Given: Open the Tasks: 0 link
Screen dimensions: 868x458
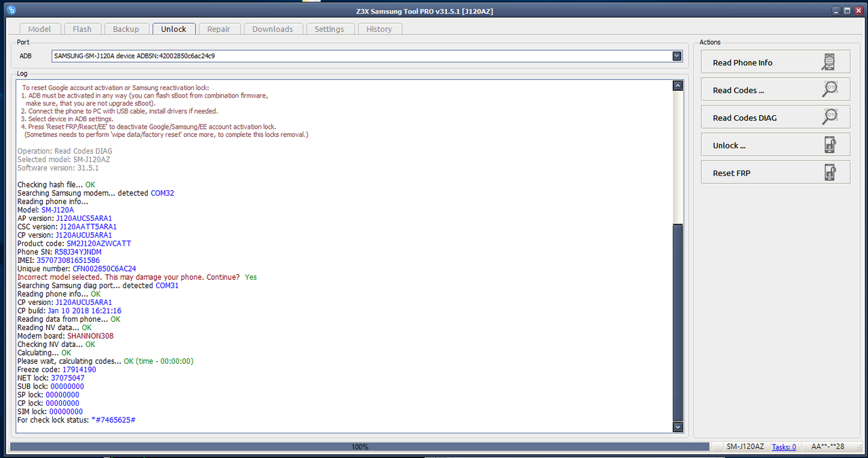Looking at the screenshot, I should [784, 447].
